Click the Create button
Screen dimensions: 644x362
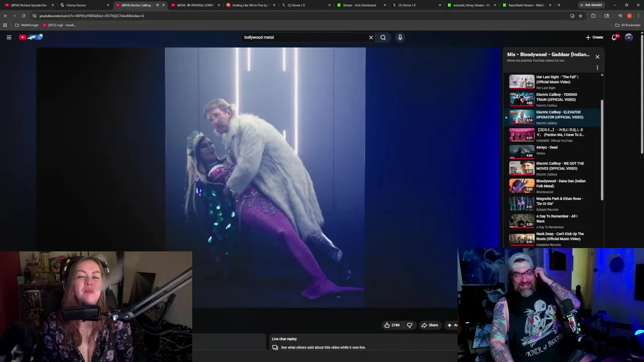[594, 37]
